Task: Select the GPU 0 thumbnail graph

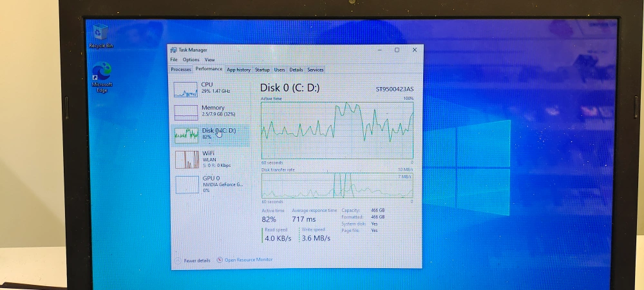Action: pyautogui.click(x=186, y=184)
